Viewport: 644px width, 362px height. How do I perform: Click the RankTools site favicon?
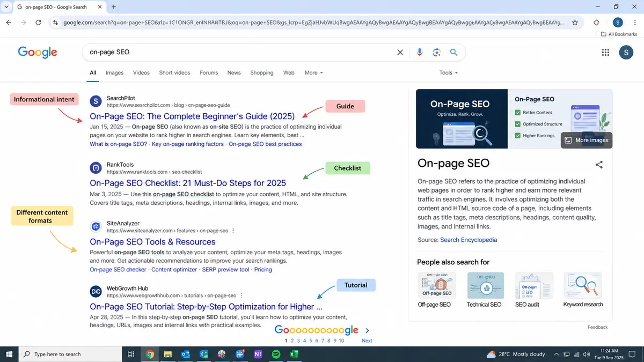[x=96, y=168]
